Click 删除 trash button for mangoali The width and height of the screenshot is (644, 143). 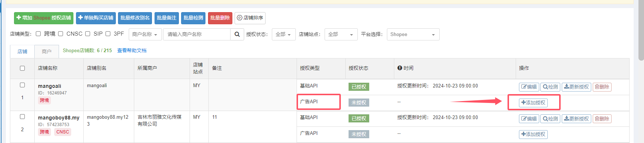pos(602,87)
